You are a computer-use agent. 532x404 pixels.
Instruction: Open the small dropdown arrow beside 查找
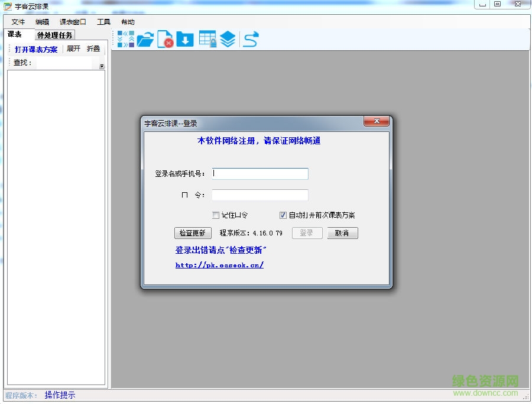click(102, 66)
